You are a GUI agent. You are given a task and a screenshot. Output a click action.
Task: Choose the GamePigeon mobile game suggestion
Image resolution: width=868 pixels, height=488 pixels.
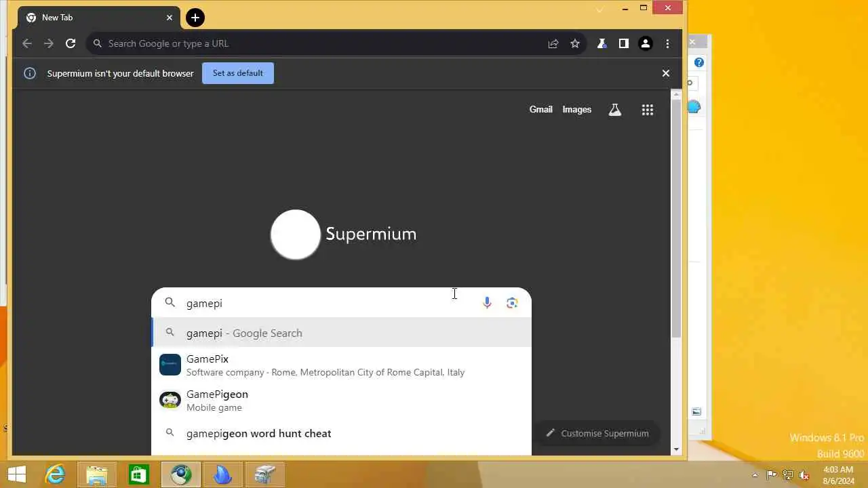[x=341, y=400]
